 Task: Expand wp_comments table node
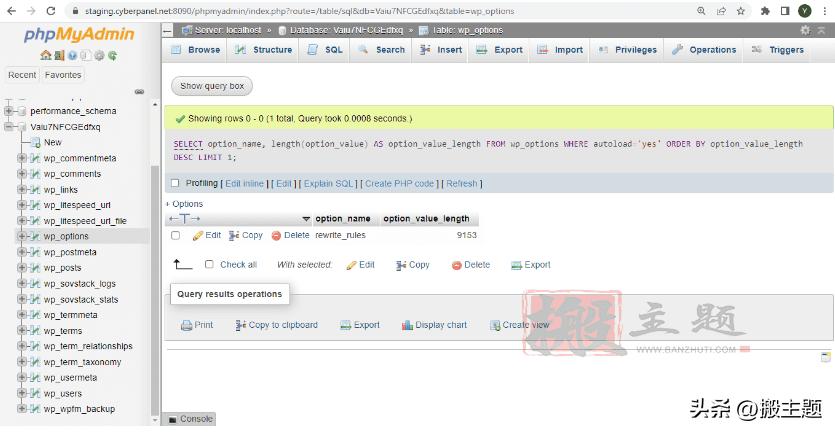22,174
